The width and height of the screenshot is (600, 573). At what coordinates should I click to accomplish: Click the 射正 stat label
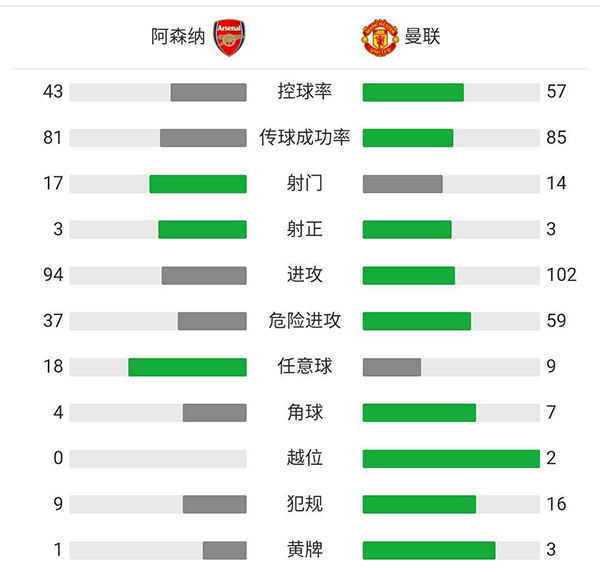[304, 230]
